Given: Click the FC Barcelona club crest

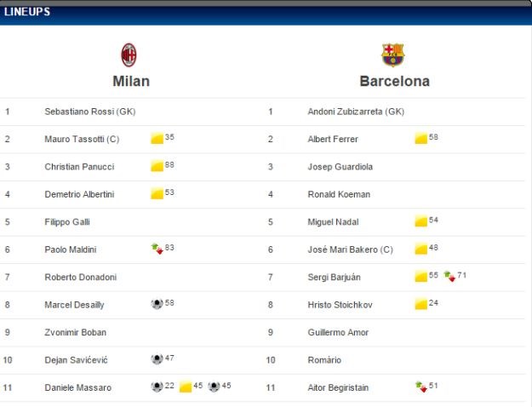Looking at the screenshot, I should (393, 54).
